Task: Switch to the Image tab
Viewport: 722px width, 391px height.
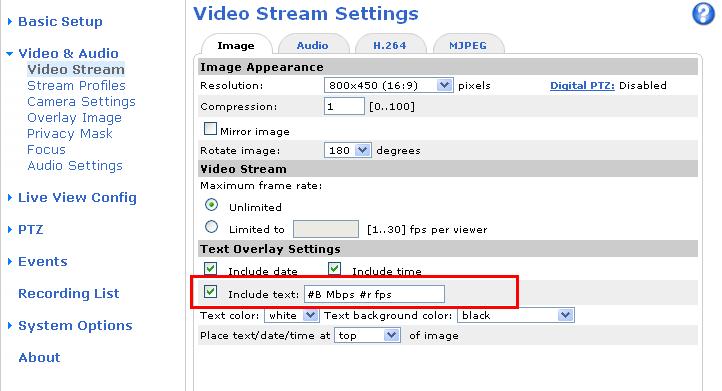Action: [236, 45]
